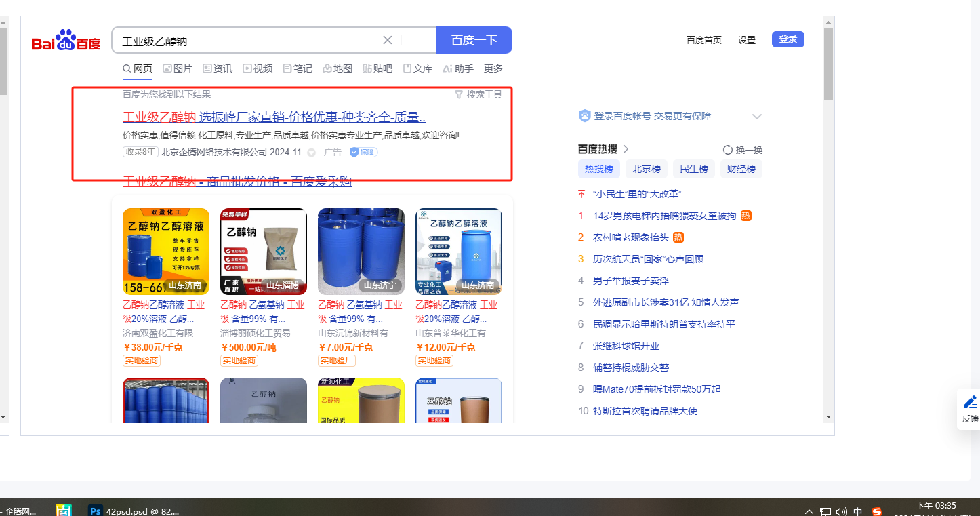Image resolution: width=980 pixels, height=516 pixels.
Task: Click the ¥38.00元/千克 price
Action: (152, 347)
